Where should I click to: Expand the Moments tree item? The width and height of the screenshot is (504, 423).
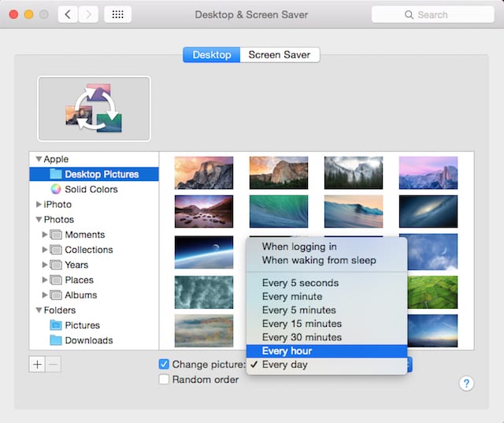[45, 235]
